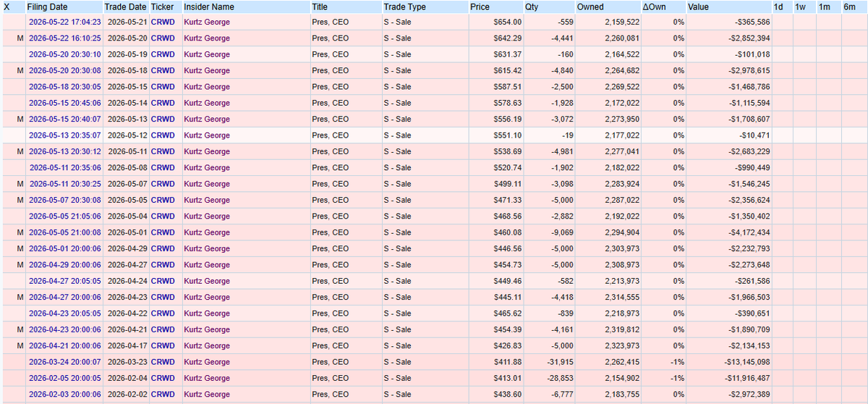This screenshot has width=868, height=404.
Task: Sort by the Trade Date column header
Action: 126,7
